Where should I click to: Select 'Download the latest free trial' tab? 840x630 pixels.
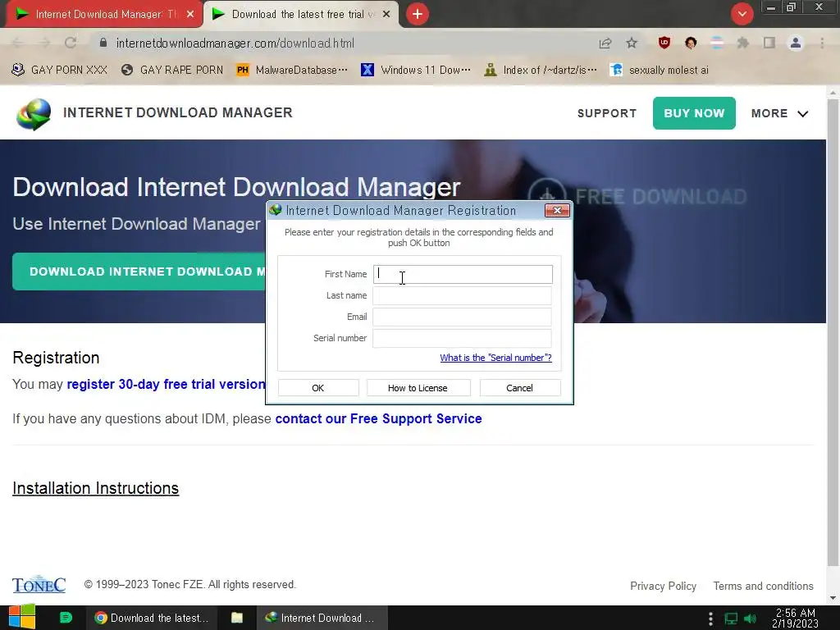pos(303,15)
